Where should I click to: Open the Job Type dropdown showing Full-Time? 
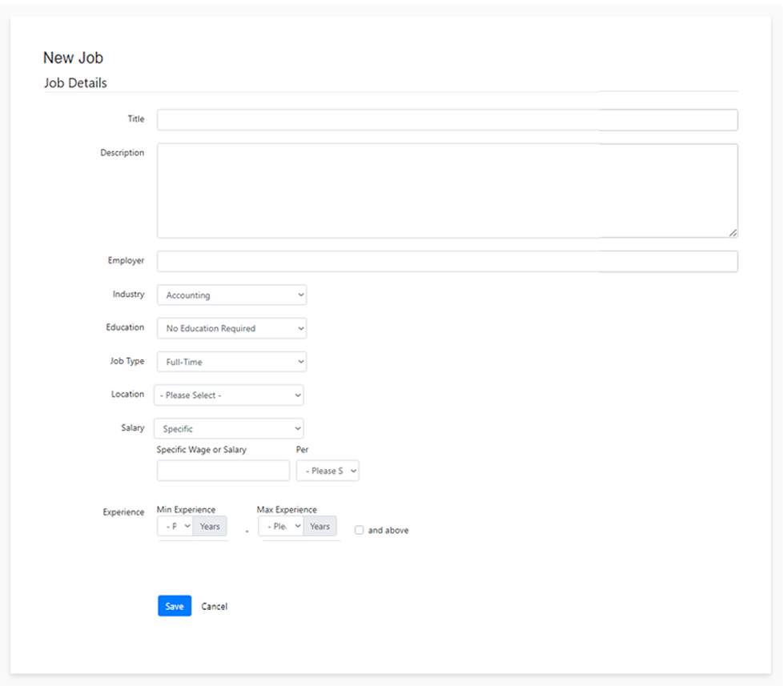click(231, 362)
